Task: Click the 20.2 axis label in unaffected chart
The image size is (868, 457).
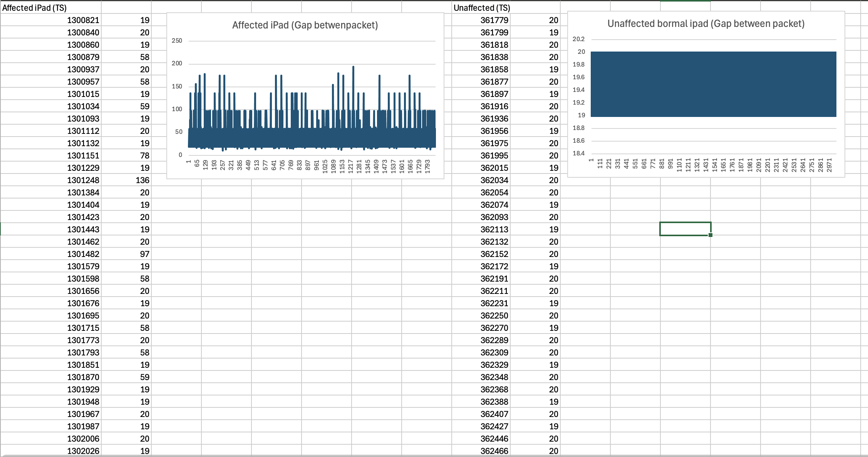Action: tap(578, 39)
